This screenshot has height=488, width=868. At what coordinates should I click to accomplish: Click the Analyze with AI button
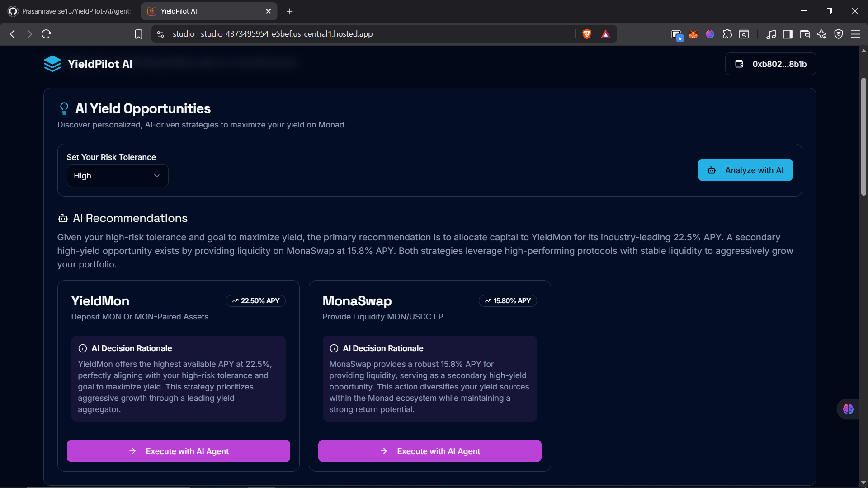(x=745, y=170)
